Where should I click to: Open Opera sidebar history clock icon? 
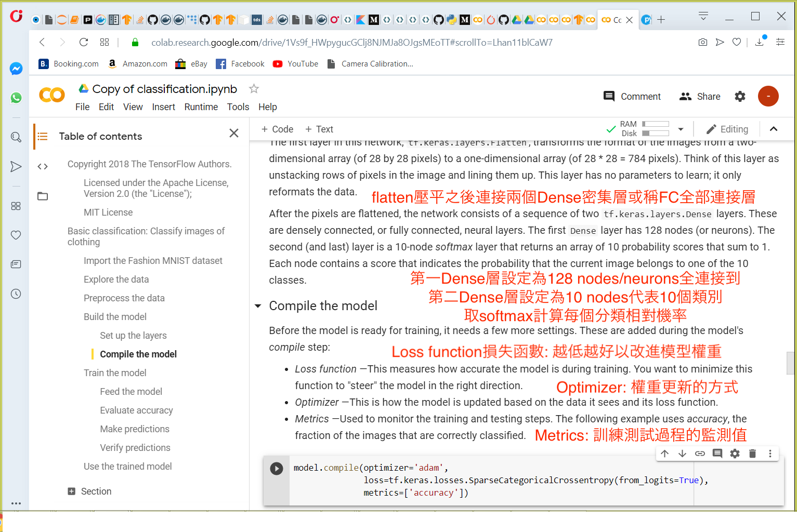[x=16, y=294]
